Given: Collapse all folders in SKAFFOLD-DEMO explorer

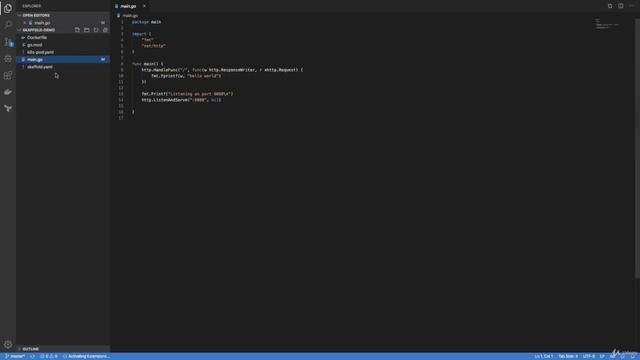Looking at the screenshot, I should click(x=105, y=30).
